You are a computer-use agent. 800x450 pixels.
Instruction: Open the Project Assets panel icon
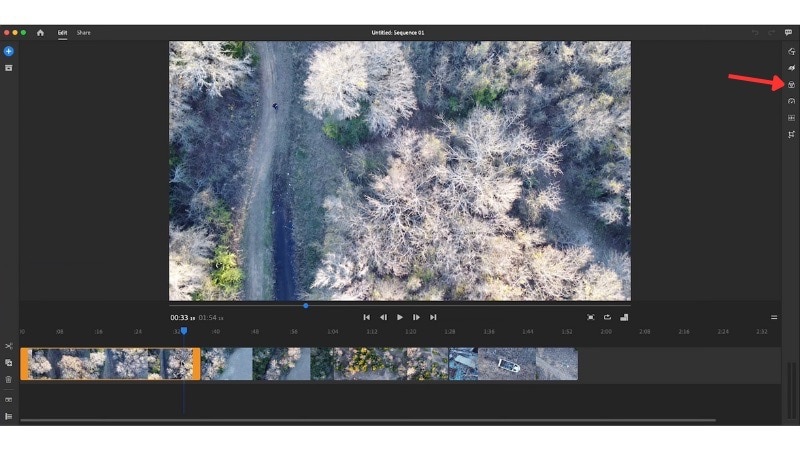(x=9, y=68)
